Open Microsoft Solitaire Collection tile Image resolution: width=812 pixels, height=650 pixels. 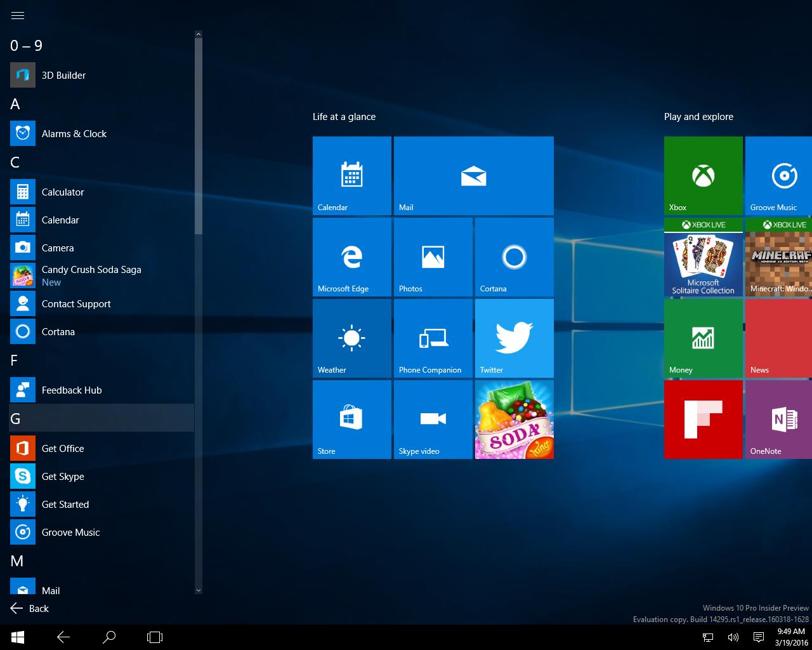point(704,257)
